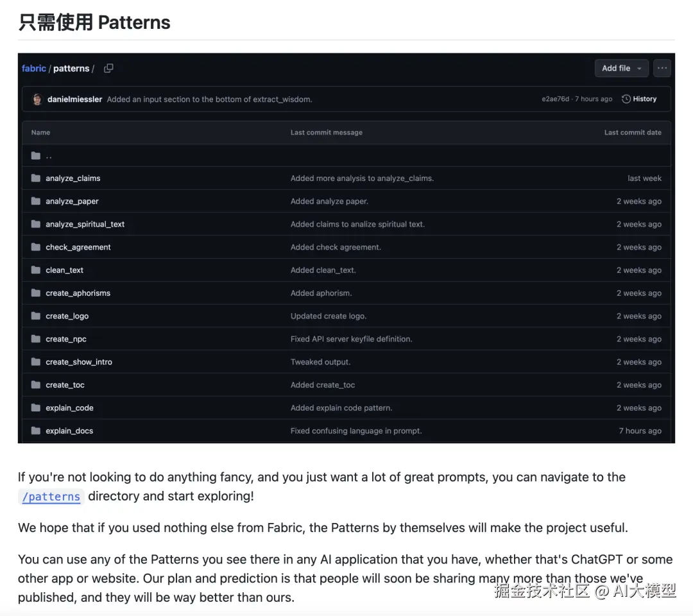Open the fabric breadcrumb link
Image resolution: width=693 pixels, height=616 pixels.
pyautogui.click(x=34, y=68)
